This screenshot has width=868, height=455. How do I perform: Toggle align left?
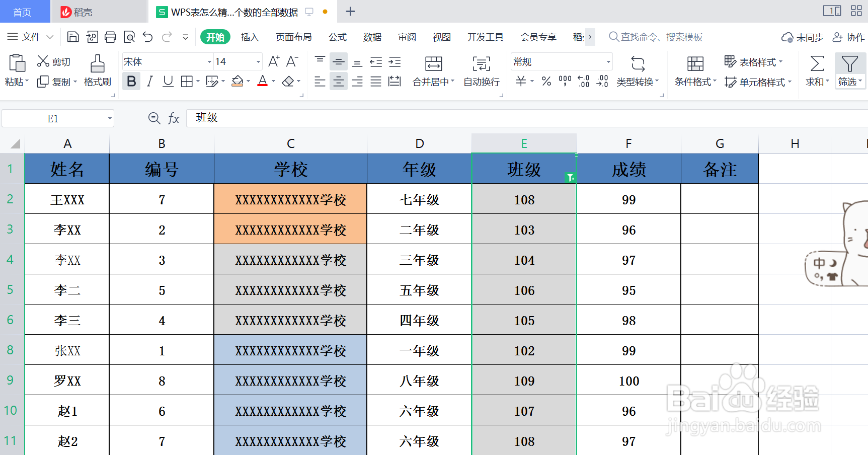point(320,82)
